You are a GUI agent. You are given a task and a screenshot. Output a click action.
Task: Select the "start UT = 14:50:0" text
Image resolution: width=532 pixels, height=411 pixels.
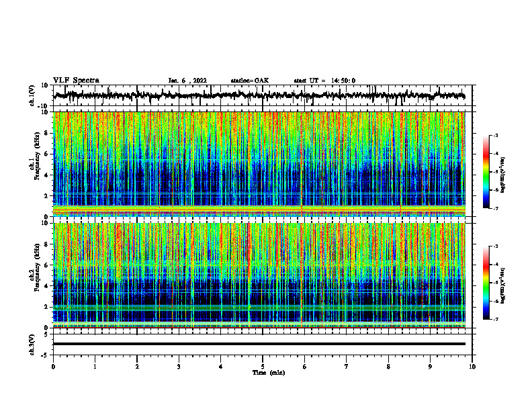click(x=324, y=81)
